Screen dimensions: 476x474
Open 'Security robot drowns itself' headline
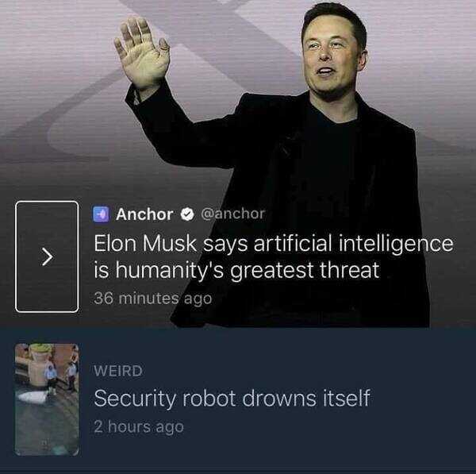click(232, 399)
